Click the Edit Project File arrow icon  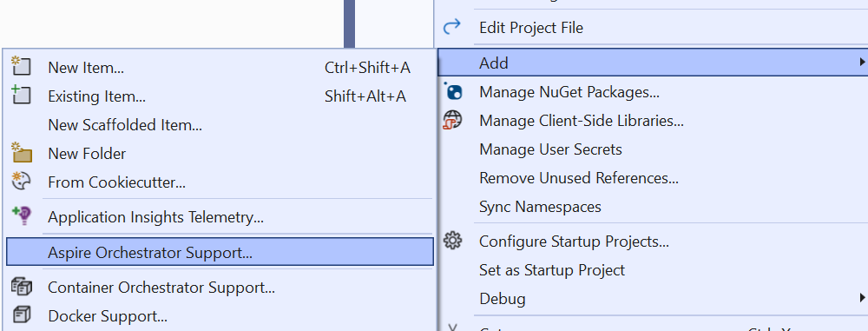(x=452, y=27)
